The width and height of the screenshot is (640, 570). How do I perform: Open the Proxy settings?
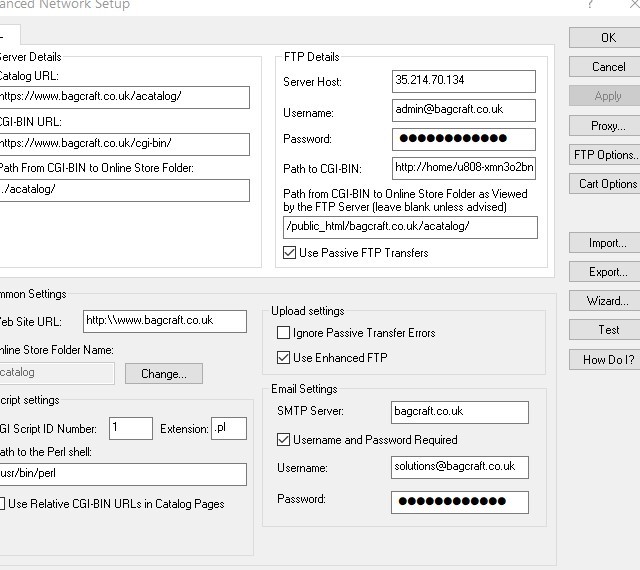(607, 126)
